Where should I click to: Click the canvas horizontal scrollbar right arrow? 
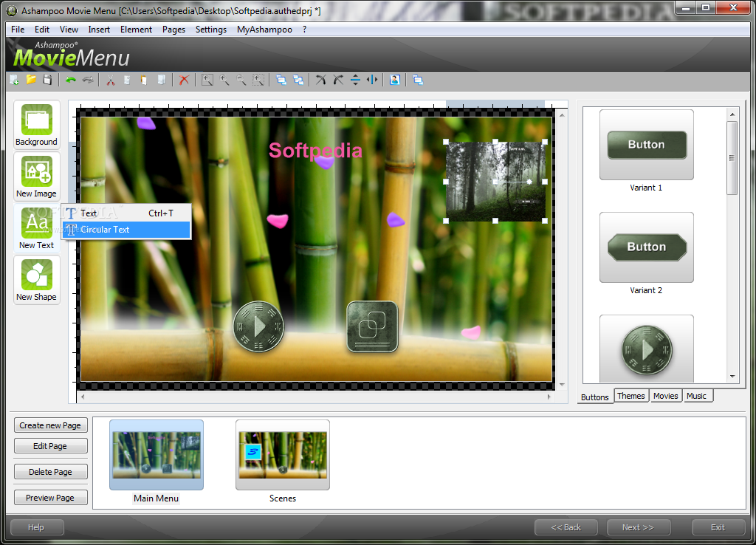549,397
